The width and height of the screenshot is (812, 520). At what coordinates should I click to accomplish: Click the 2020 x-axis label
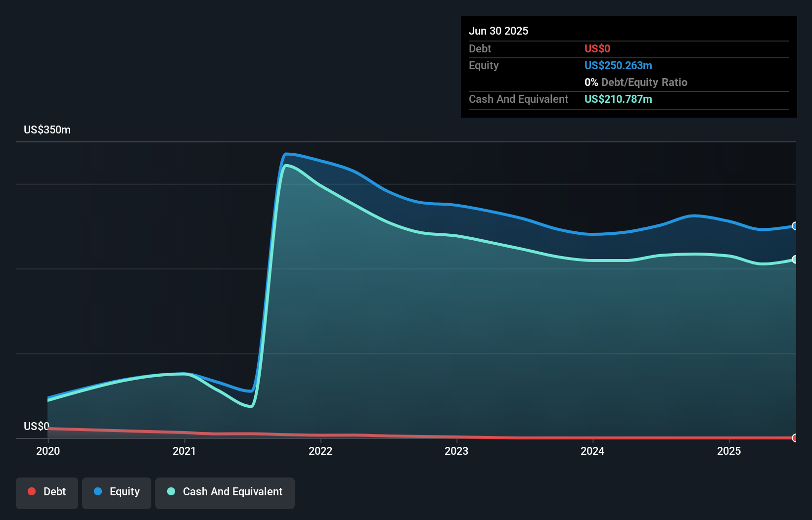[x=48, y=451]
